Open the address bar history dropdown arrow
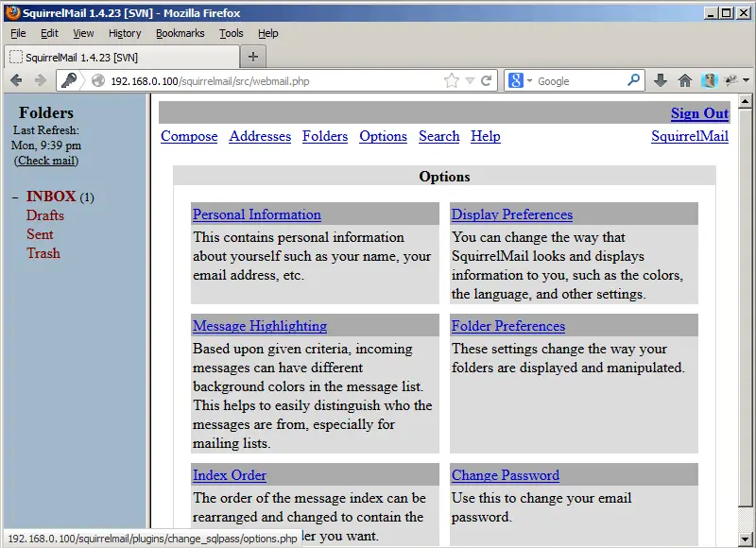The image size is (756, 548). click(470, 81)
